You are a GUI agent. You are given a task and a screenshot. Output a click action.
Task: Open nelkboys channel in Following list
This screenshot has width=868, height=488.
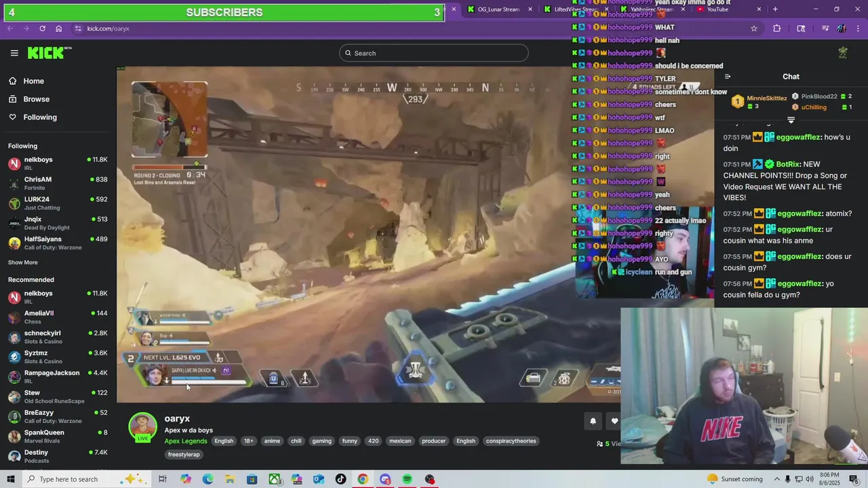tap(58, 163)
